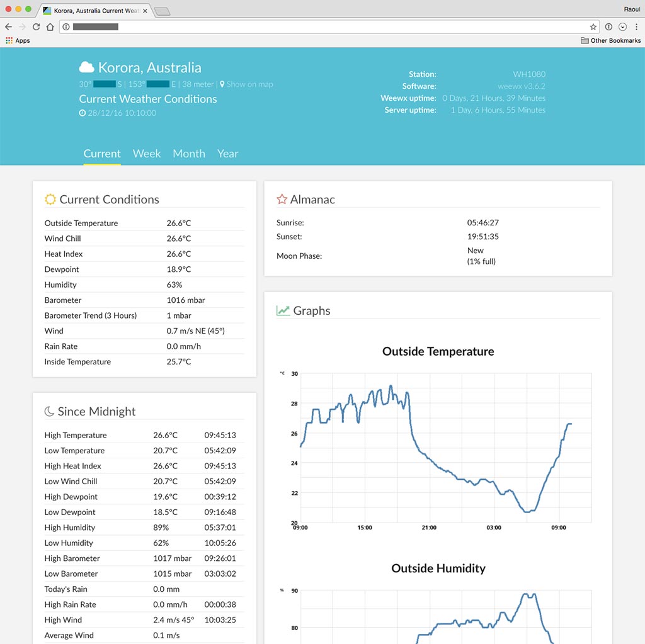Image resolution: width=645 pixels, height=644 pixels.
Task: Switch to the Month tab
Action: pyautogui.click(x=189, y=154)
